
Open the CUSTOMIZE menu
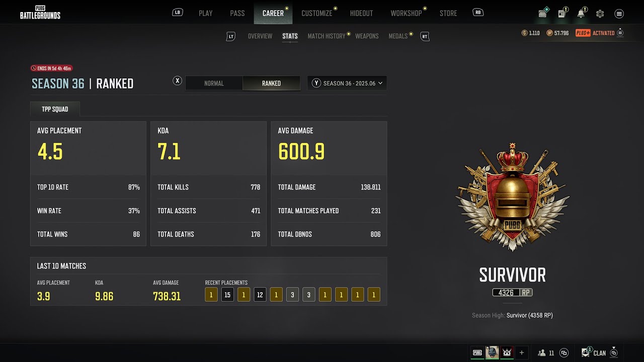click(x=317, y=13)
